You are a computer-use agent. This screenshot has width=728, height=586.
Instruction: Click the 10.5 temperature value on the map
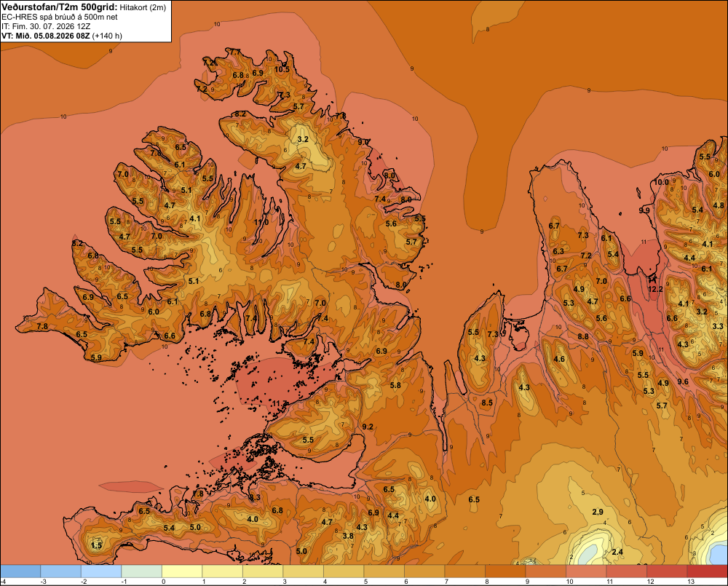281,69
